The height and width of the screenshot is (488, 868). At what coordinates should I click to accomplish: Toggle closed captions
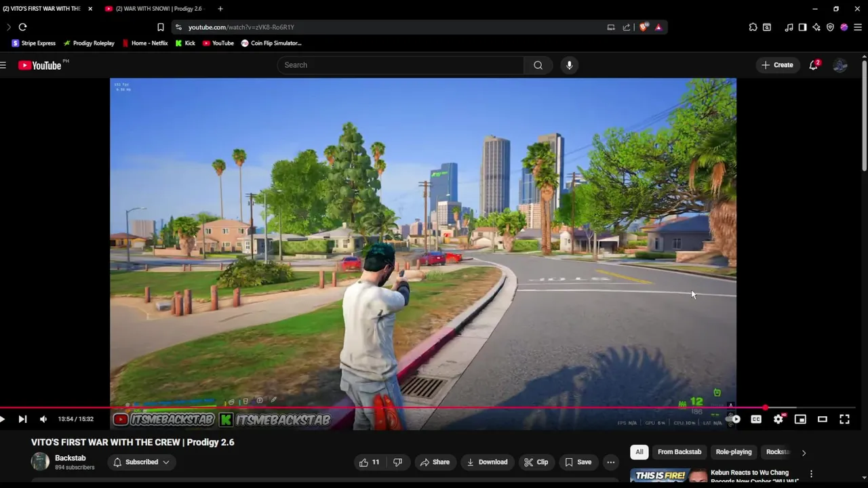(x=756, y=419)
